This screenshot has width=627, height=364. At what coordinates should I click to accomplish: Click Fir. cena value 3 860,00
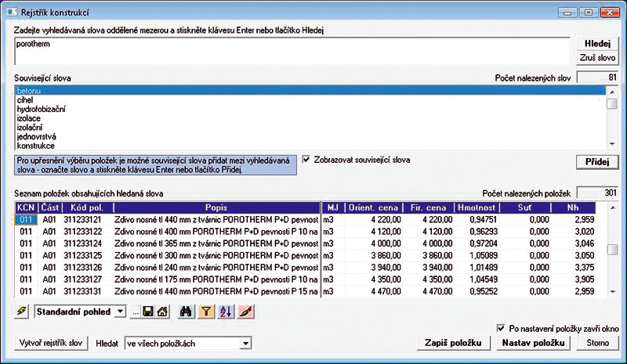click(x=437, y=256)
